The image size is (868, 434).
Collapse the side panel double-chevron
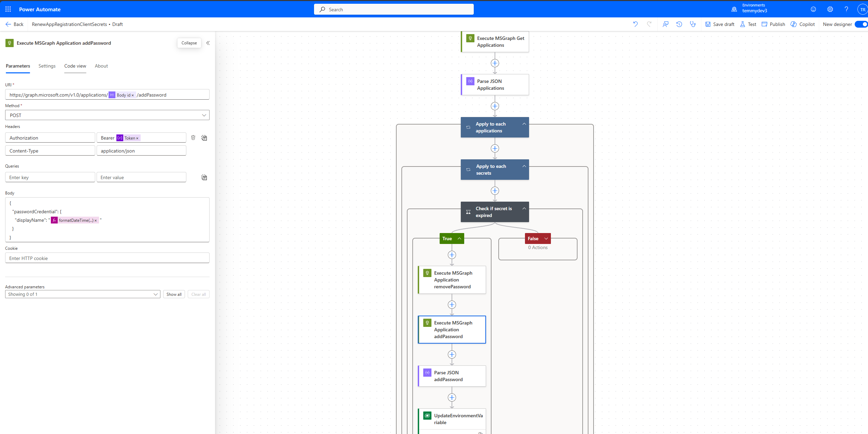(208, 43)
